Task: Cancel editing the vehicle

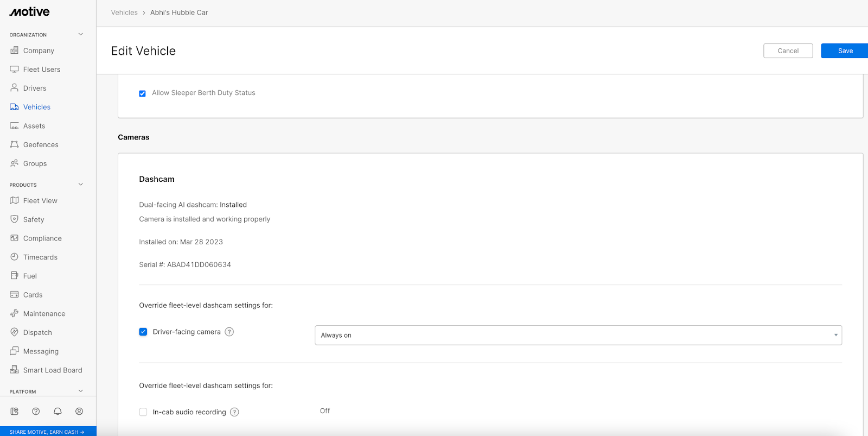Action: [x=788, y=50]
